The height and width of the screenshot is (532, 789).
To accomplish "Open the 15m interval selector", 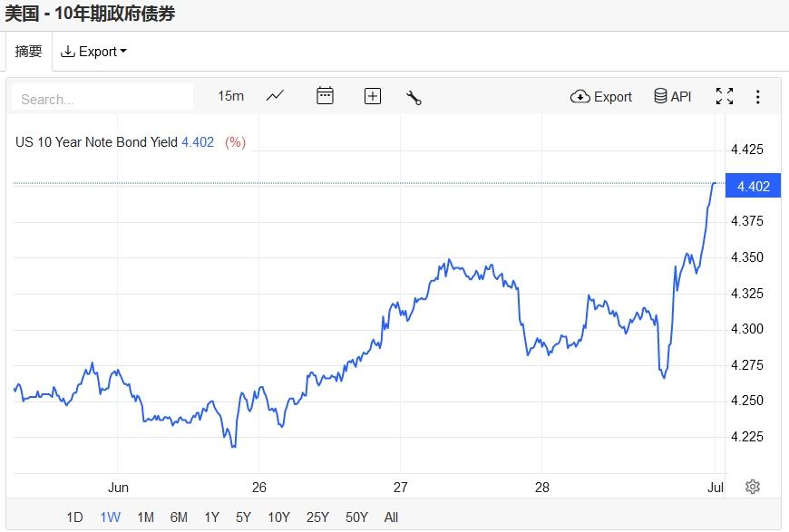I will point(230,96).
